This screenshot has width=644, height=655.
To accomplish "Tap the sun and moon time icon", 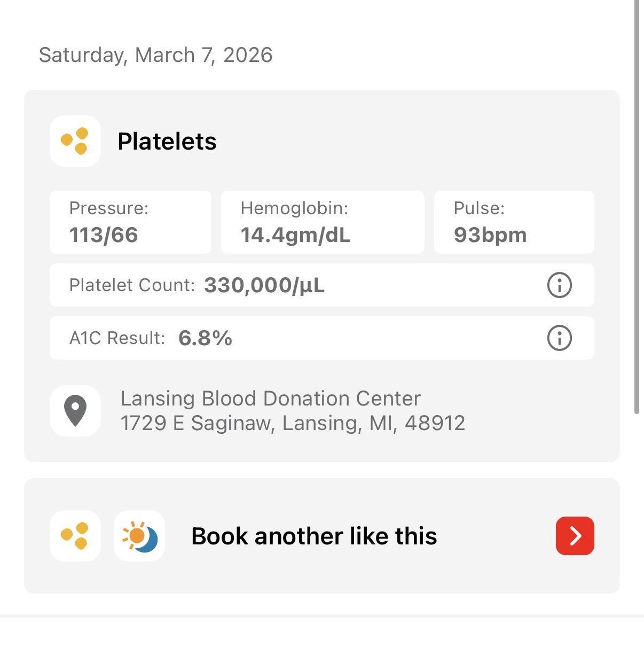I will 139,535.
